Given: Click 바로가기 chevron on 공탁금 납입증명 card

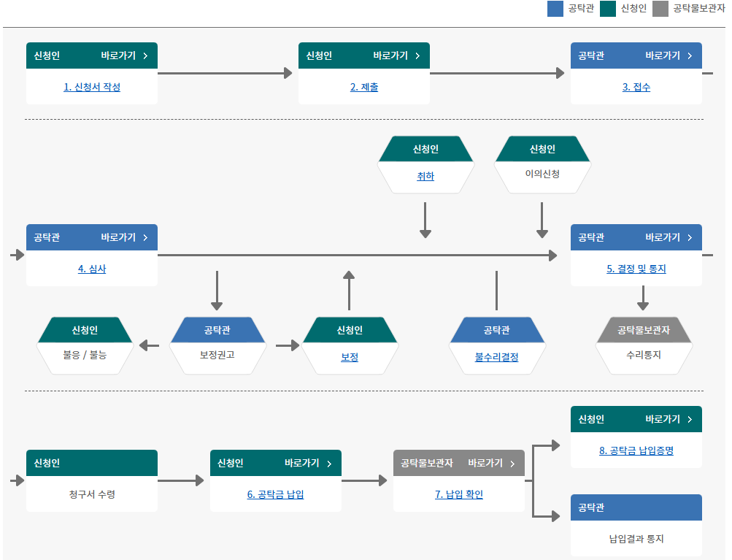Looking at the screenshot, I should tap(690, 419).
